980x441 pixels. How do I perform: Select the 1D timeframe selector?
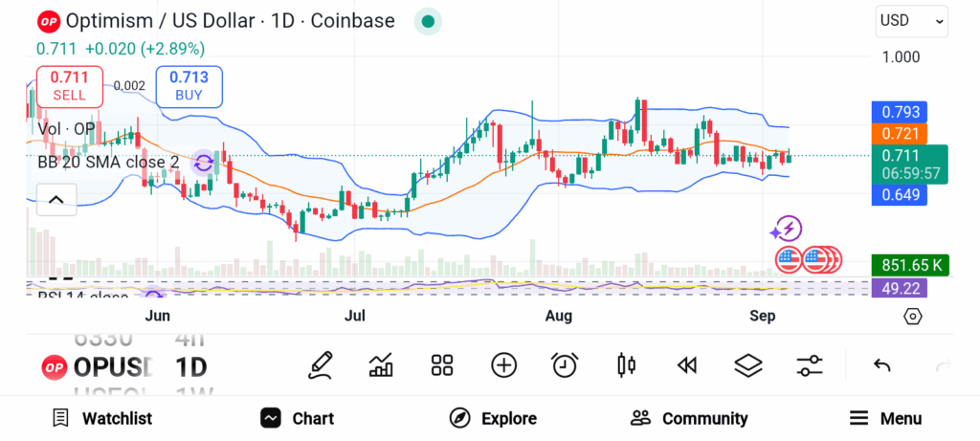(x=190, y=367)
